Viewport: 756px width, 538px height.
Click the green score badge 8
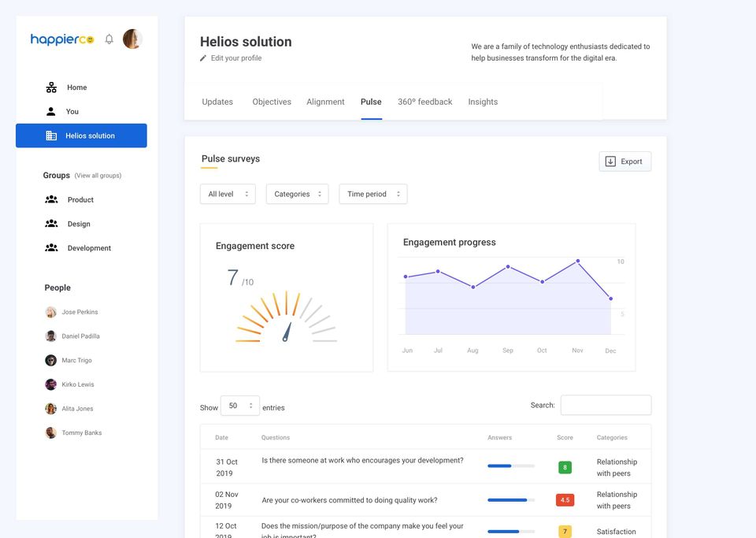pyautogui.click(x=565, y=467)
